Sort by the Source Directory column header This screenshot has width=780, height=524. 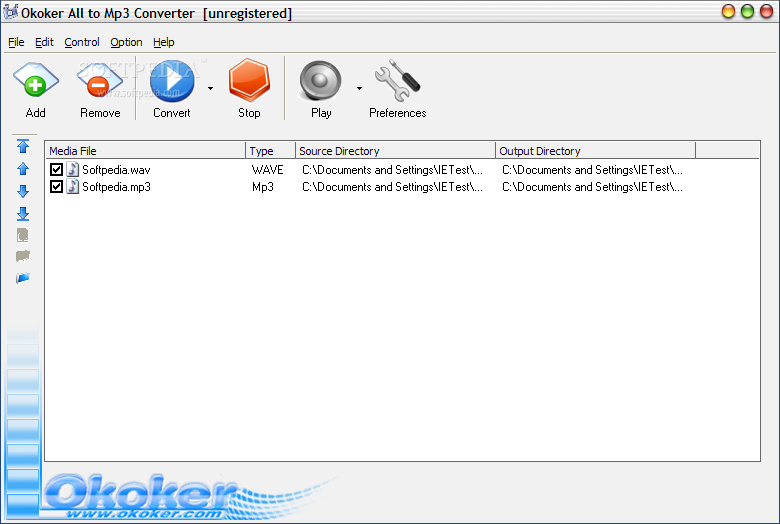click(x=395, y=151)
